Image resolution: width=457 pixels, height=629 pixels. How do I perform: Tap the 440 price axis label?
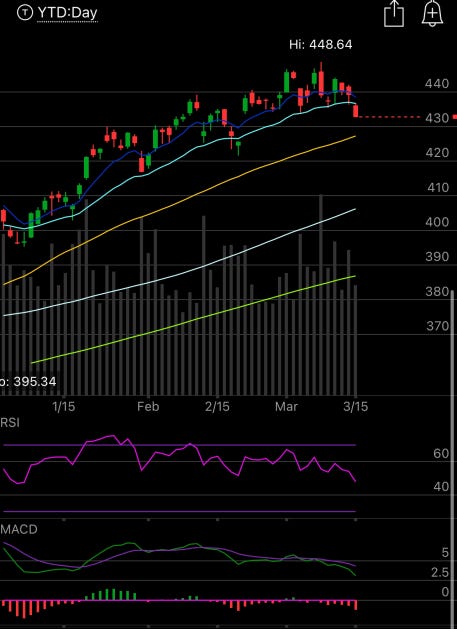(x=437, y=84)
